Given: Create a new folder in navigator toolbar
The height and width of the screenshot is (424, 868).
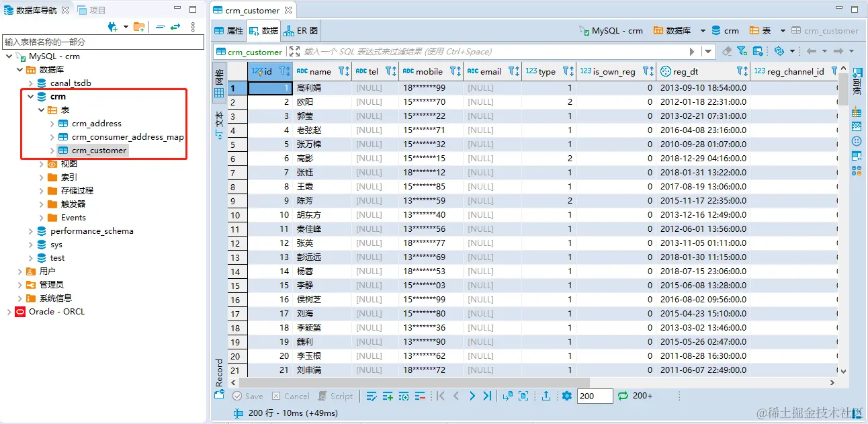Looking at the screenshot, I should (x=139, y=27).
